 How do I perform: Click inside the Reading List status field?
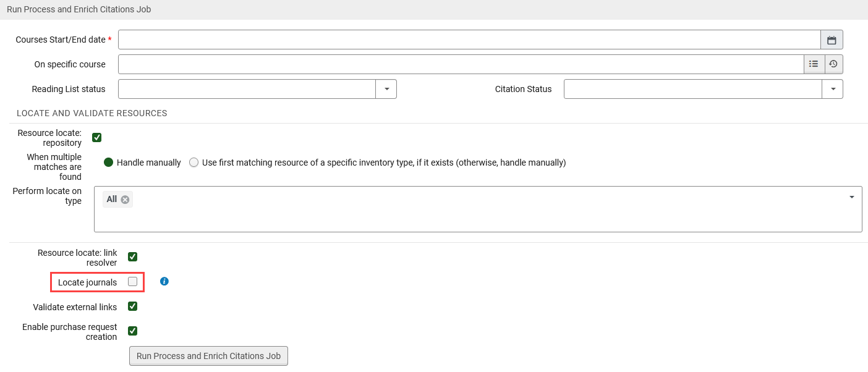coord(247,89)
